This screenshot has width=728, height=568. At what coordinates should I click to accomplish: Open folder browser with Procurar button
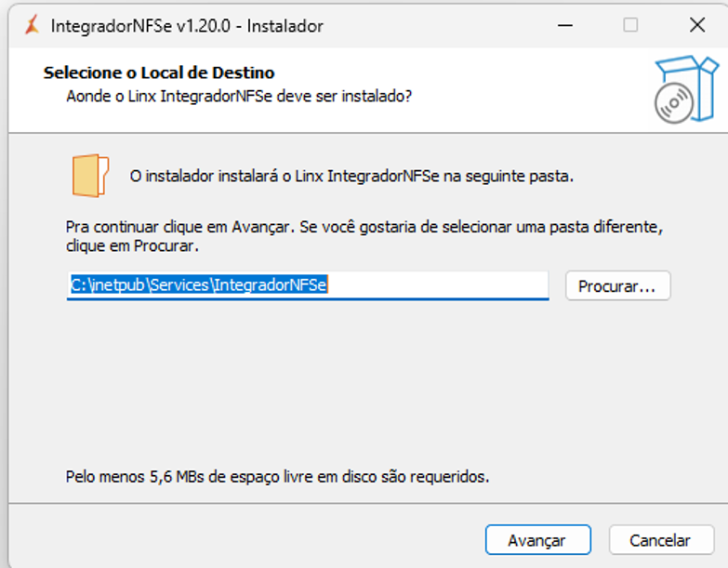click(617, 285)
